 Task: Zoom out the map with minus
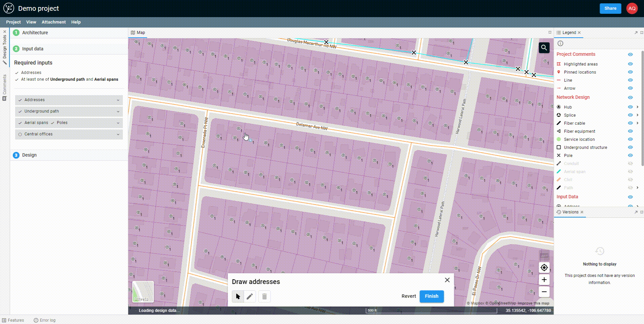[544, 292]
